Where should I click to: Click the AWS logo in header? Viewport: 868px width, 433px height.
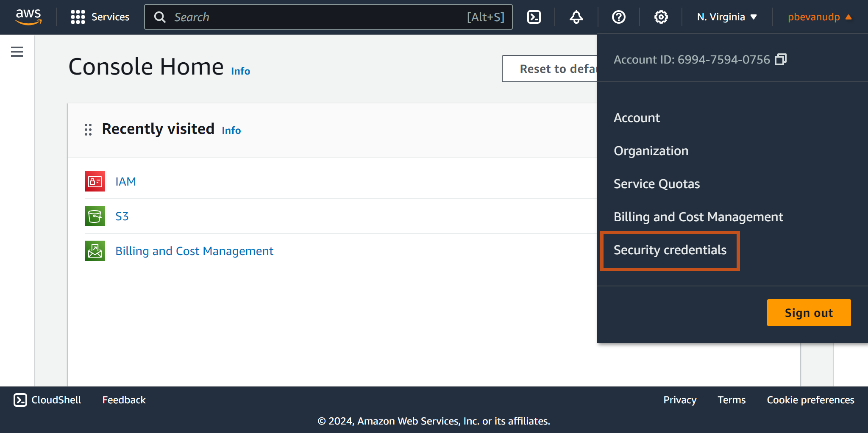tap(28, 17)
